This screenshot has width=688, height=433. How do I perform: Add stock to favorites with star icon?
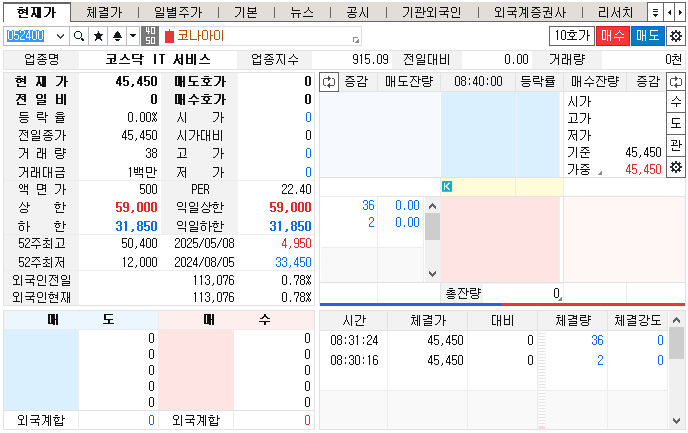(x=98, y=36)
